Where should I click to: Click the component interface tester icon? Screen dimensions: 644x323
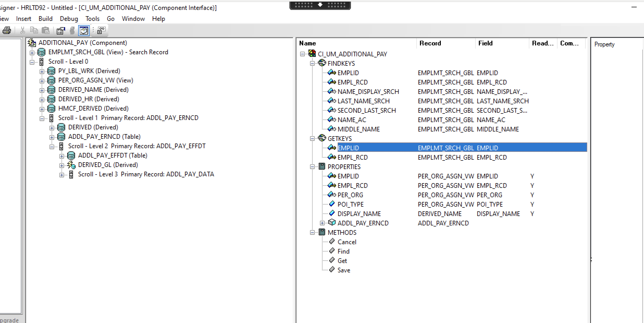[x=101, y=31]
